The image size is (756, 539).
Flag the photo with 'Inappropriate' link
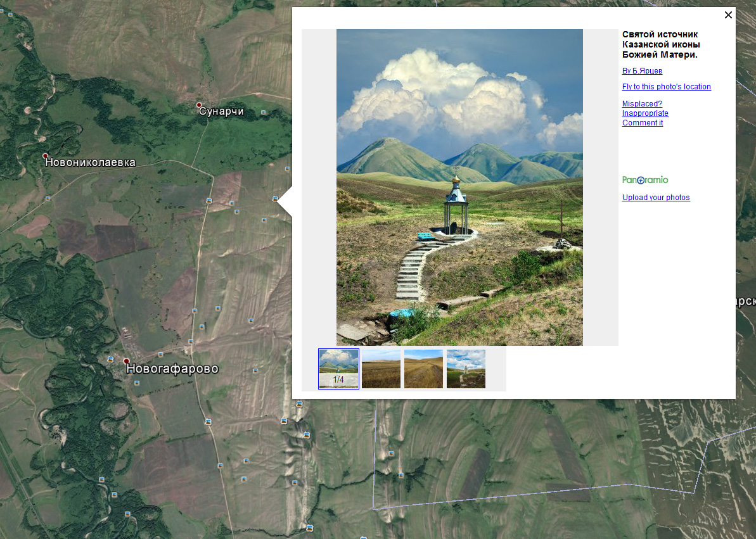[644, 113]
